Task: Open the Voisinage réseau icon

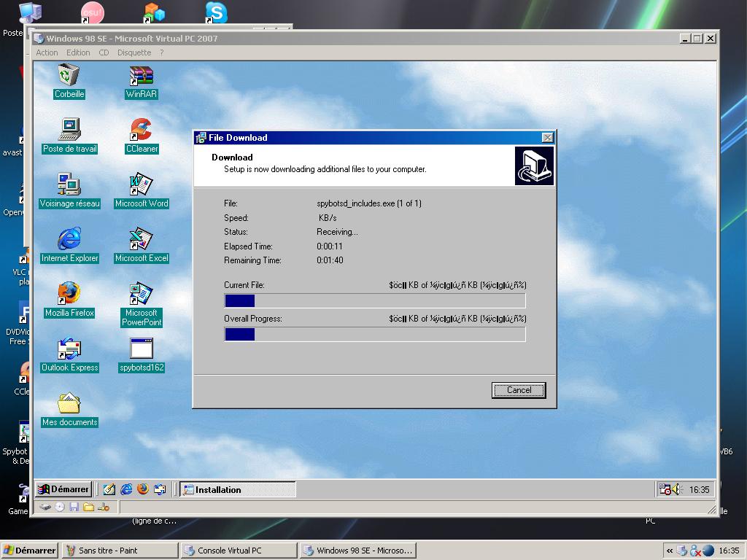Action: [x=69, y=184]
